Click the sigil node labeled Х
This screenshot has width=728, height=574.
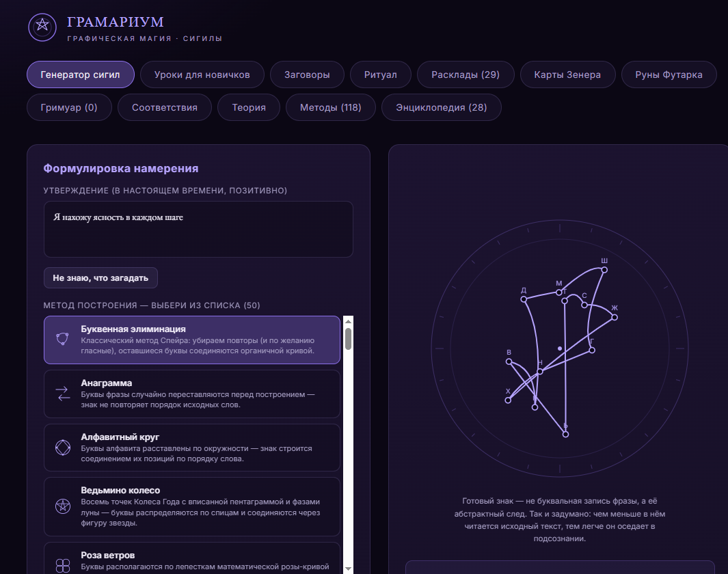(508, 400)
